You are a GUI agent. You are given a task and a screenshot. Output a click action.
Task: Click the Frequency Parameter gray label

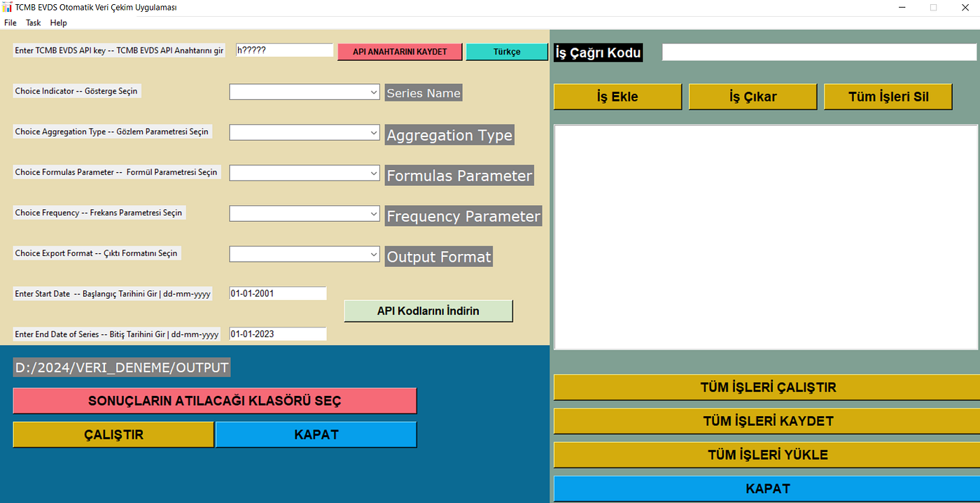click(463, 216)
